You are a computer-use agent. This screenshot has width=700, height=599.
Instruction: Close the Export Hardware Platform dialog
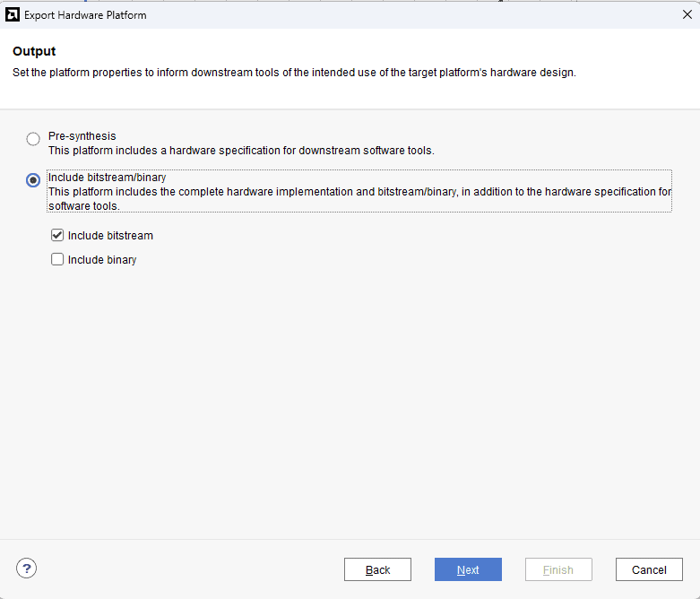687,14
